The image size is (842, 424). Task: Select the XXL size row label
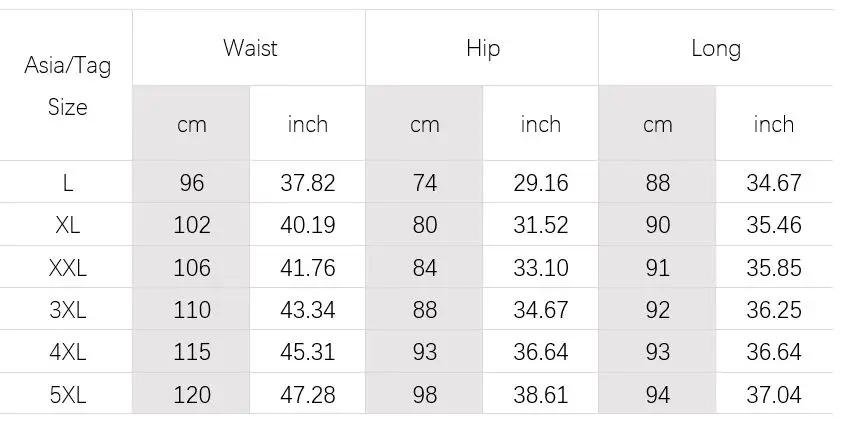(68, 267)
